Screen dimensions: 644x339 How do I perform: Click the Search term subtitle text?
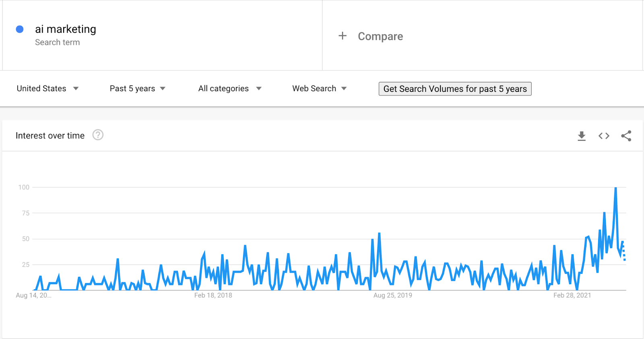[57, 42]
